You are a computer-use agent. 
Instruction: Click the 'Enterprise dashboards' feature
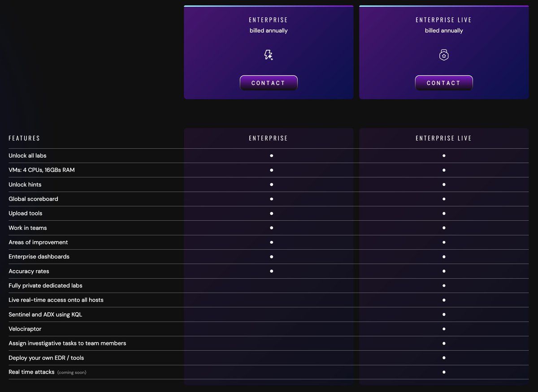pos(39,257)
